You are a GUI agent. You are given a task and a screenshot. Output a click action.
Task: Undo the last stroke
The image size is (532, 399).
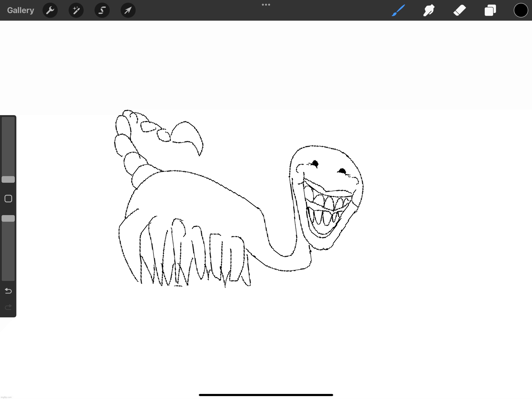point(8,291)
